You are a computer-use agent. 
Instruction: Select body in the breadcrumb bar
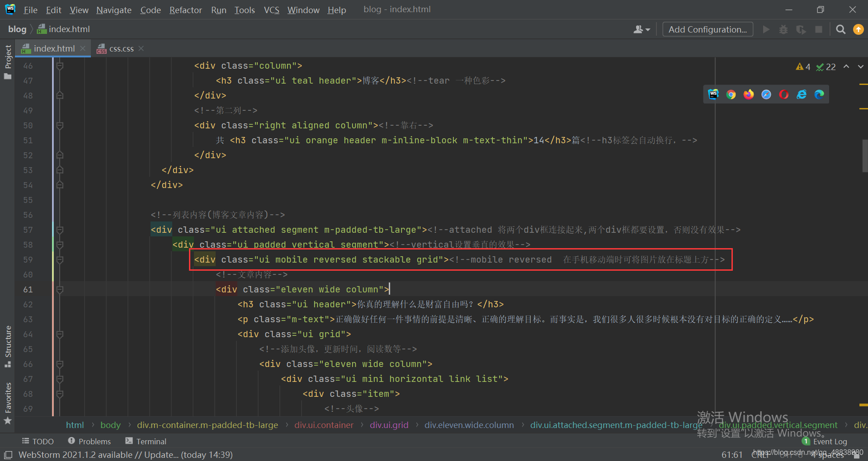[x=110, y=425]
